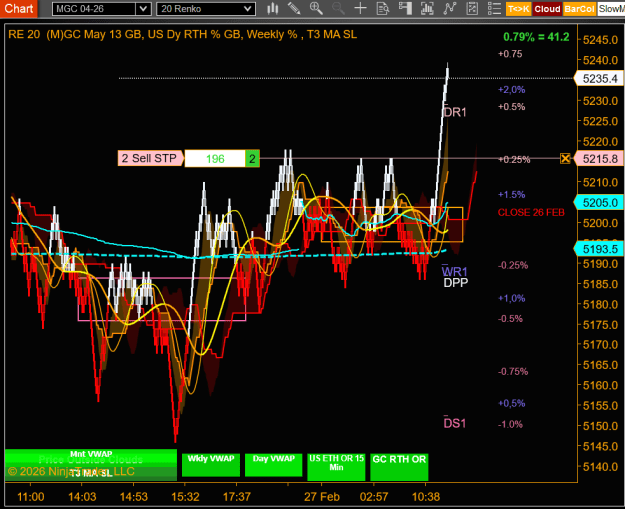
Task: Toggle the SlowM toolbar button
Action: click(611, 9)
